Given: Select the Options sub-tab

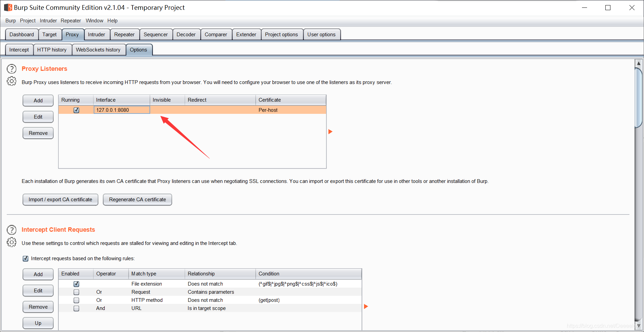Looking at the screenshot, I should pyautogui.click(x=139, y=50).
